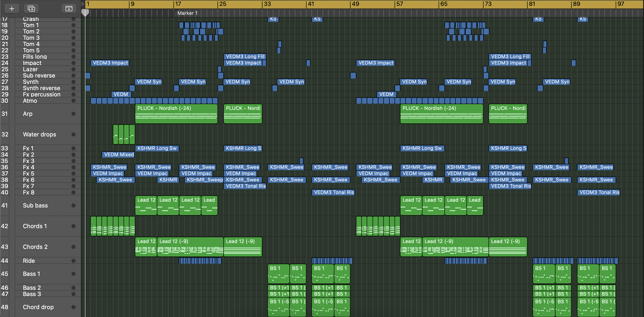Toggle the Arp track's round indicator
Viewport: 644px width, 317px height.
click(x=73, y=114)
